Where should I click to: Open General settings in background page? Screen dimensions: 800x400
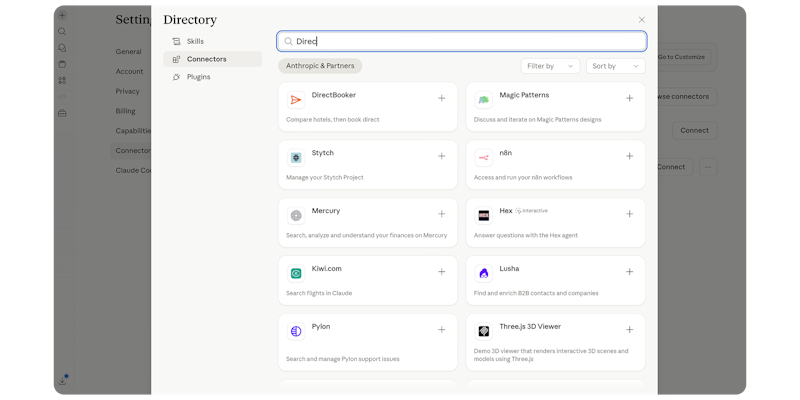pyautogui.click(x=128, y=52)
